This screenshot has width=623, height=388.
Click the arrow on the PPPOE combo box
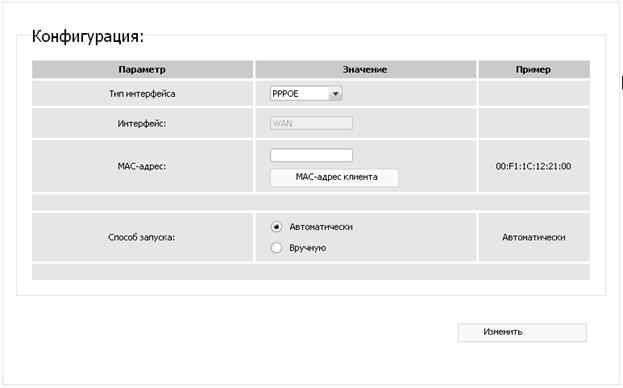coord(335,94)
